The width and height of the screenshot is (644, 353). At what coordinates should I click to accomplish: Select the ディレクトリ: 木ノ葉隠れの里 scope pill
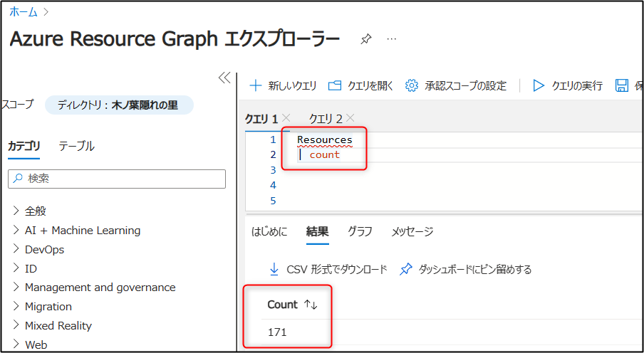pos(119,105)
